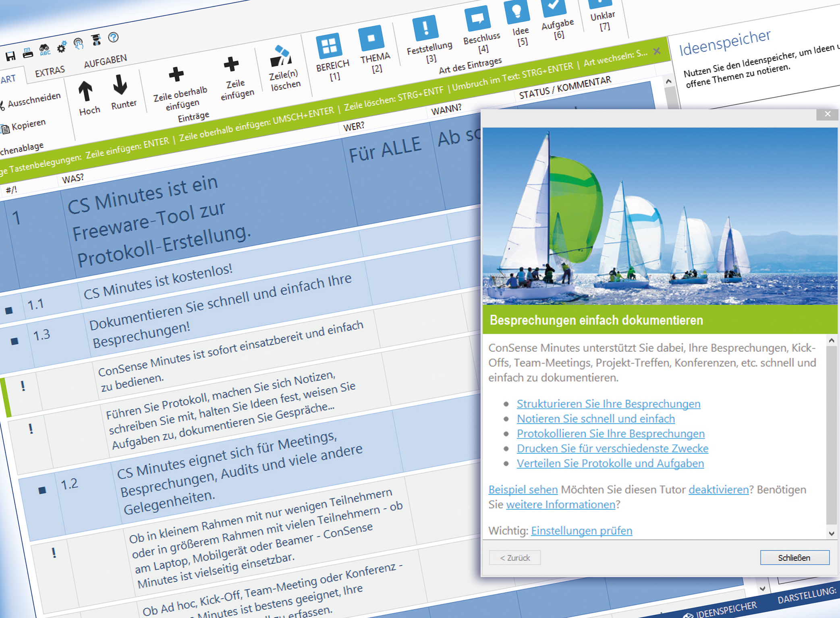Open help with the question mark icon
The image size is (840, 618).
(113, 37)
